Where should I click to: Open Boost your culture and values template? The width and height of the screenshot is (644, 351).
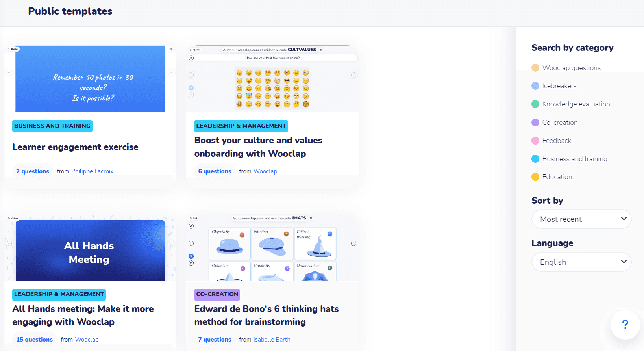258,147
